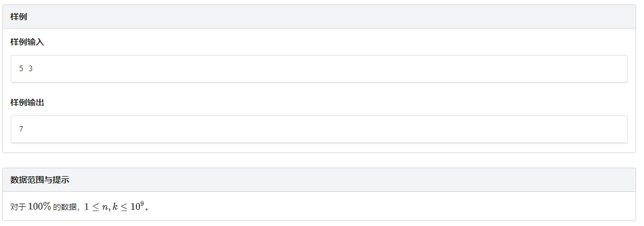Click the 样例 section header
The height and width of the screenshot is (226, 644).
point(19,17)
